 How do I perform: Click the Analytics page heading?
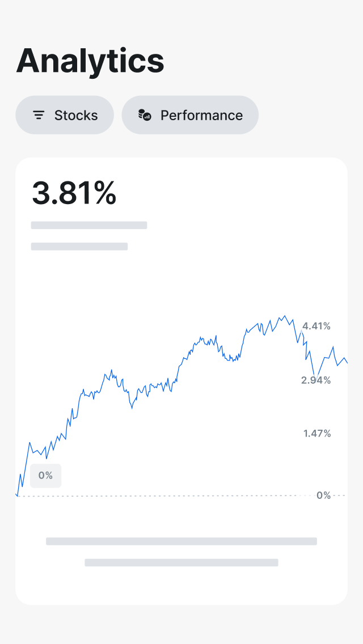click(90, 61)
